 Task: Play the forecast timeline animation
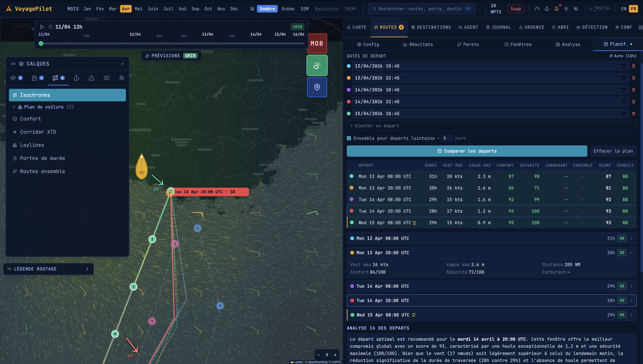(42, 27)
